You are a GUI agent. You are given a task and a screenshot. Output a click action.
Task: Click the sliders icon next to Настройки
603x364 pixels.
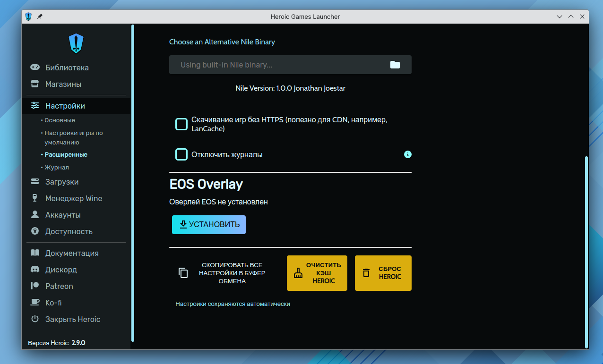(x=35, y=106)
